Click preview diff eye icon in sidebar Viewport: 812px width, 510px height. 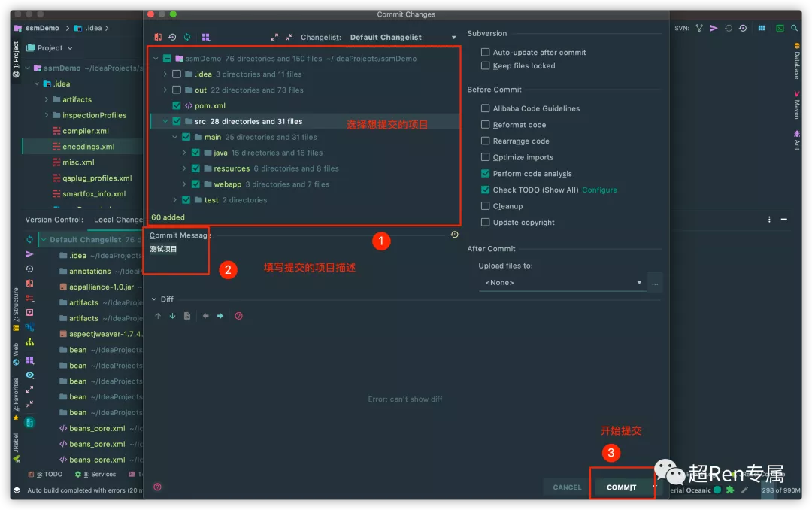(29, 375)
